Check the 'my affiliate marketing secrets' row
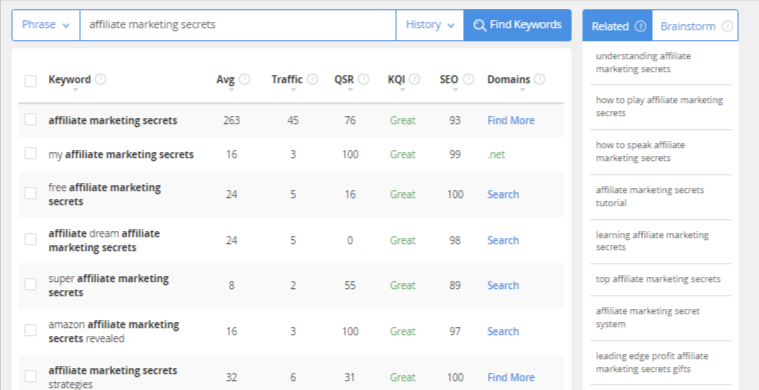Image resolution: width=759 pixels, height=390 pixels. click(x=30, y=153)
